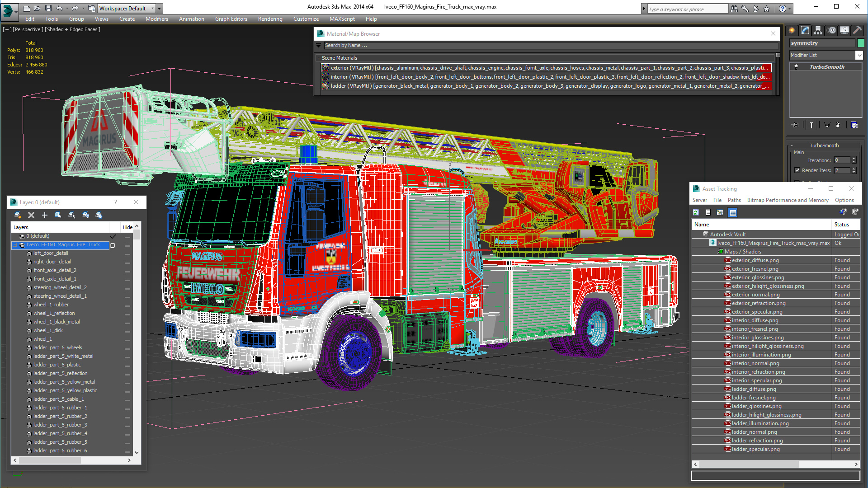This screenshot has width=868, height=488.
Task: Open the Graph Editors menu
Action: [x=231, y=19]
